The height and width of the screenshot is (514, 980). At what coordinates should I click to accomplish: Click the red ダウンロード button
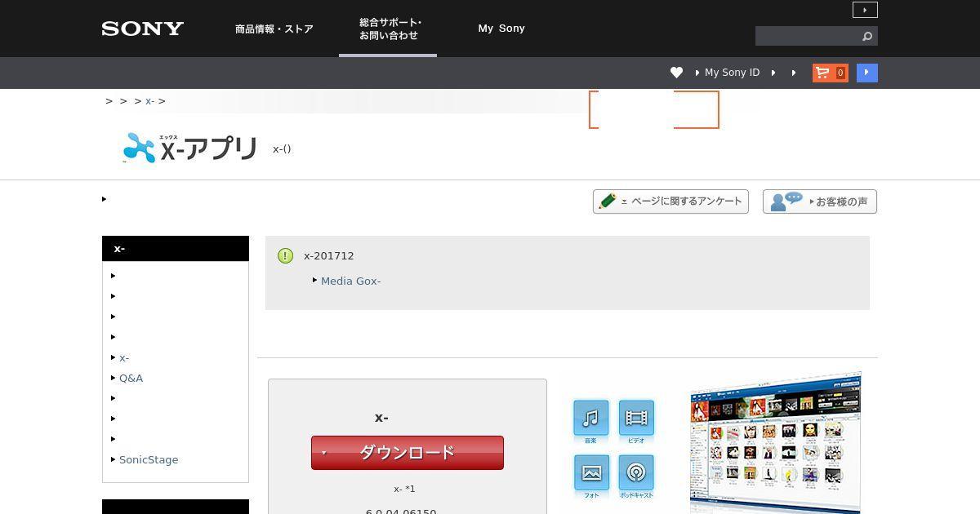(407, 453)
